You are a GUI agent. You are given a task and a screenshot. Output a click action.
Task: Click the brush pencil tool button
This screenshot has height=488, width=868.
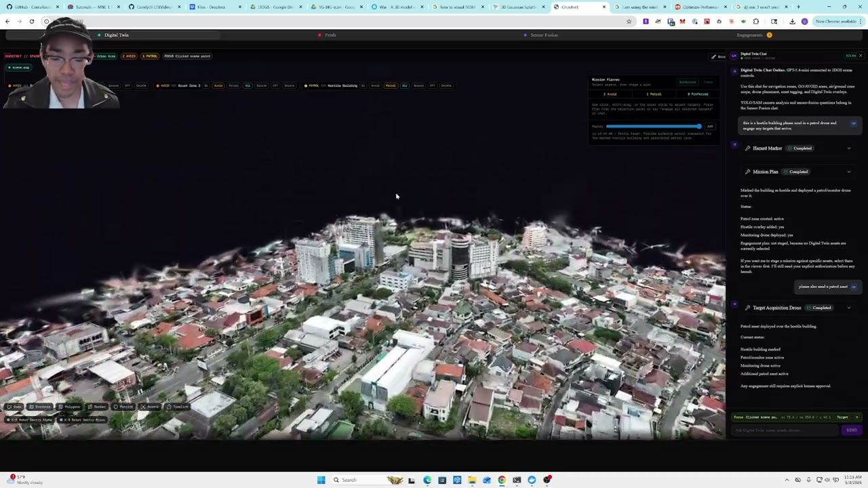click(717, 57)
